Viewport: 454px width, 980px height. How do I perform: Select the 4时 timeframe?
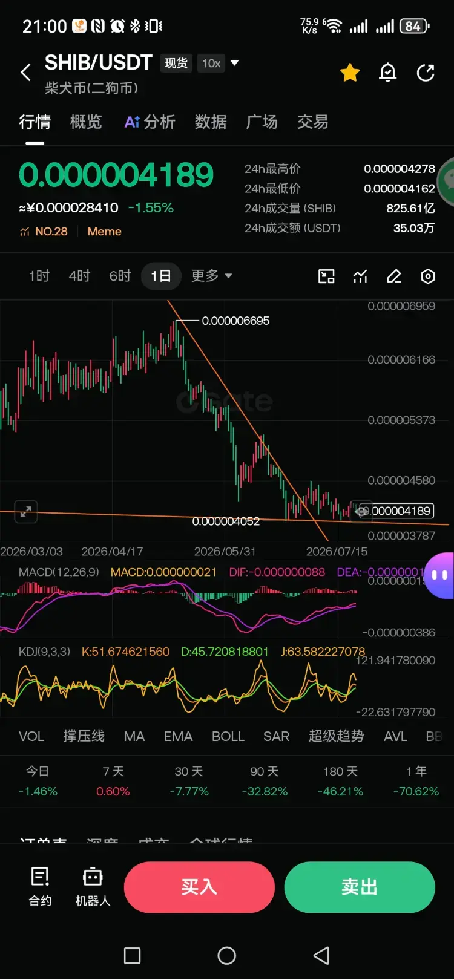79,276
